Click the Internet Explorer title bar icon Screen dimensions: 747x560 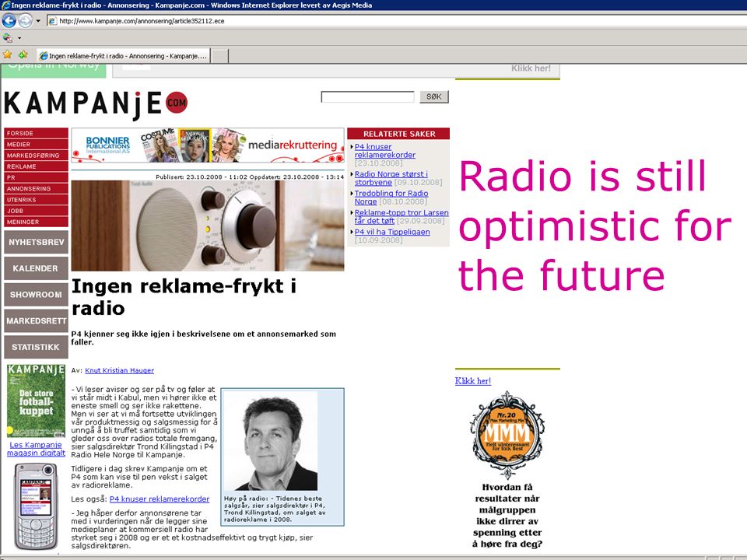coord(5,5)
